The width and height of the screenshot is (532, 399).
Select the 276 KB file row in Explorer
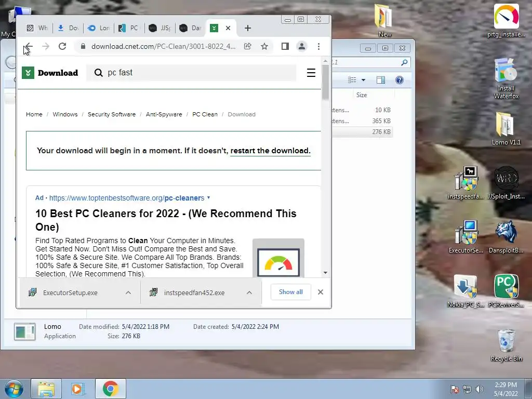pyautogui.click(x=362, y=131)
